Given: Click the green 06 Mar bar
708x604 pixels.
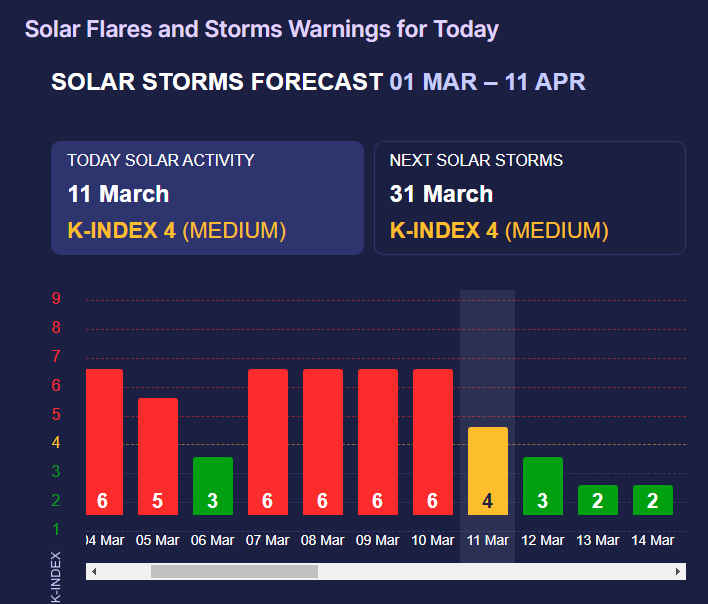Looking at the screenshot, I should (x=213, y=486).
